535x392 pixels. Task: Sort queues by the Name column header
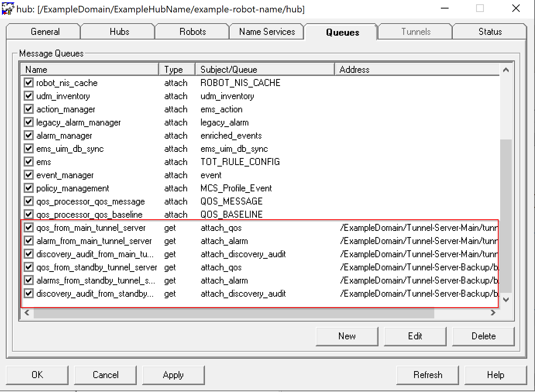pyautogui.click(x=89, y=69)
